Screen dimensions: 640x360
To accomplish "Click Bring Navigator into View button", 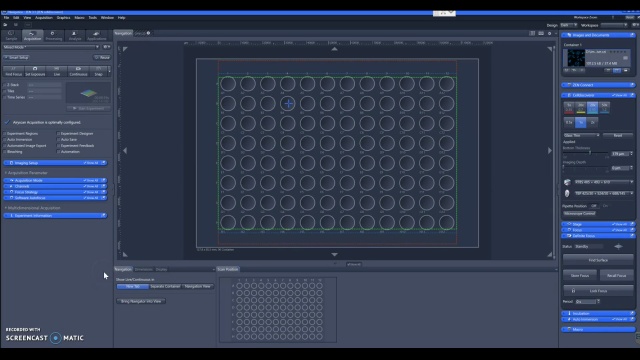I will click(141, 301).
